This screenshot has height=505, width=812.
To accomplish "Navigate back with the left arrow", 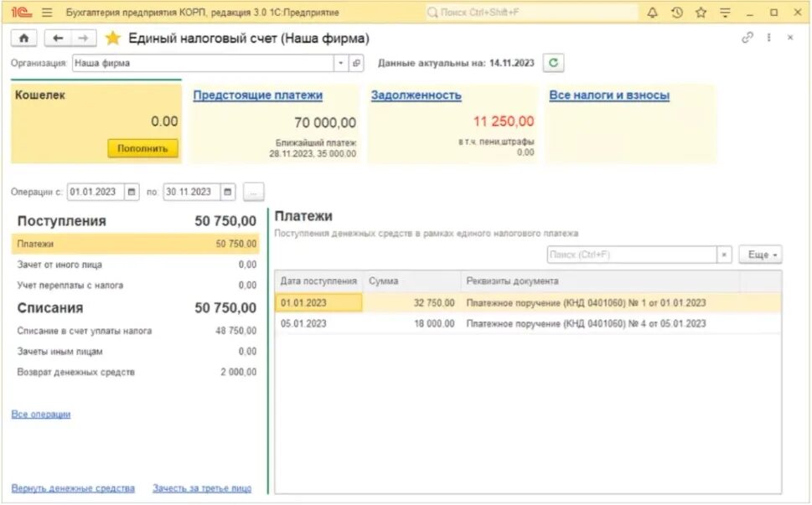I will [x=58, y=38].
